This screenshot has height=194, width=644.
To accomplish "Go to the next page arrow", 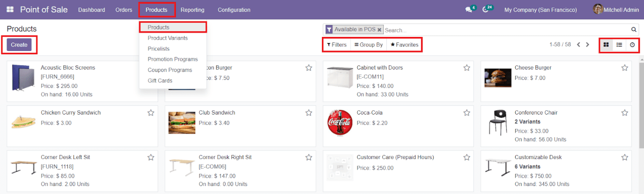I will tap(588, 45).
